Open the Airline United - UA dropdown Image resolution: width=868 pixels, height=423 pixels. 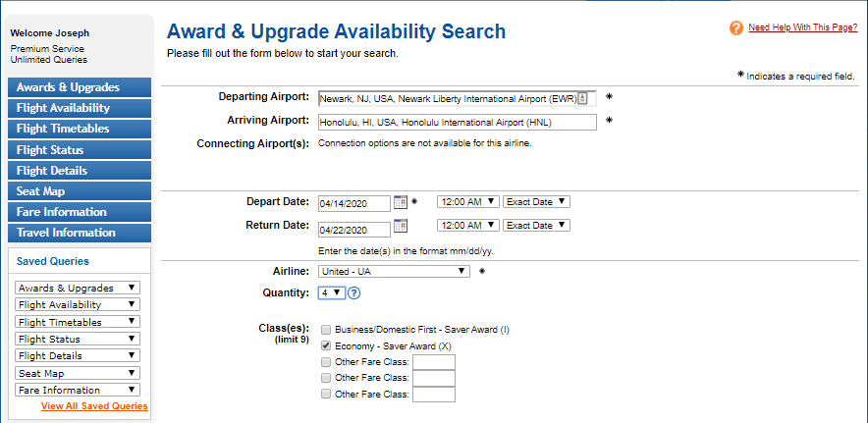[x=394, y=271]
